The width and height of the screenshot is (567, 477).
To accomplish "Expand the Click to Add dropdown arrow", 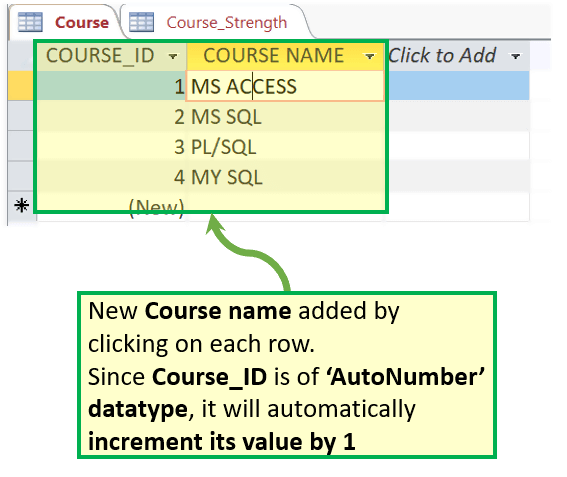I will point(515,56).
